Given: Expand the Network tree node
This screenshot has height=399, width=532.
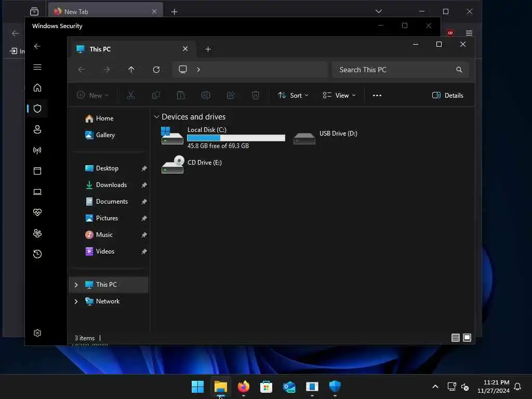Looking at the screenshot, I should tap(76, 301).
